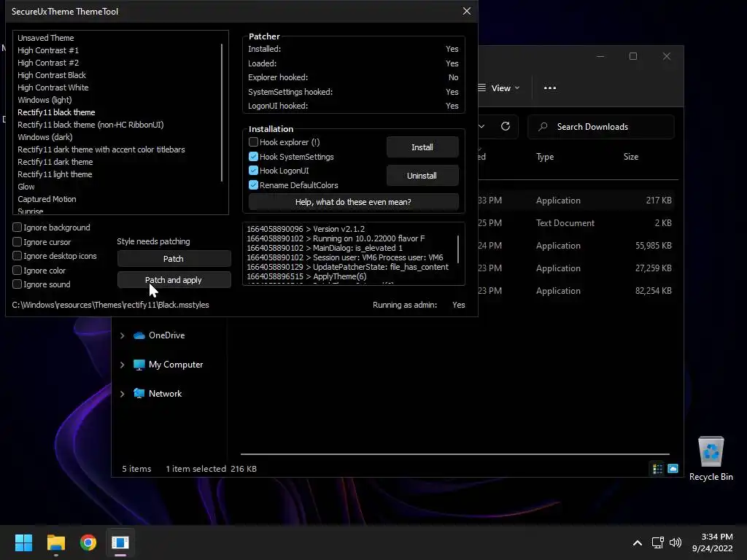This screenshot has height=560, width=747.
Task: Open the three-dot more options menu
Action: [550, 88]
